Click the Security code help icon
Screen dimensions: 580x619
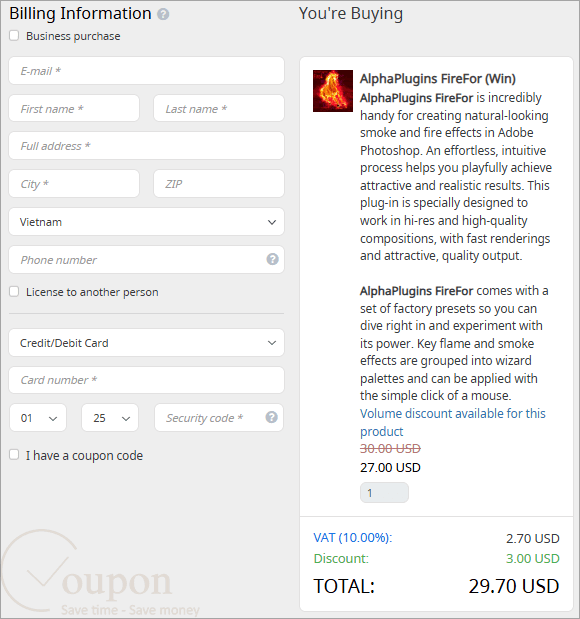coord(272,417)
